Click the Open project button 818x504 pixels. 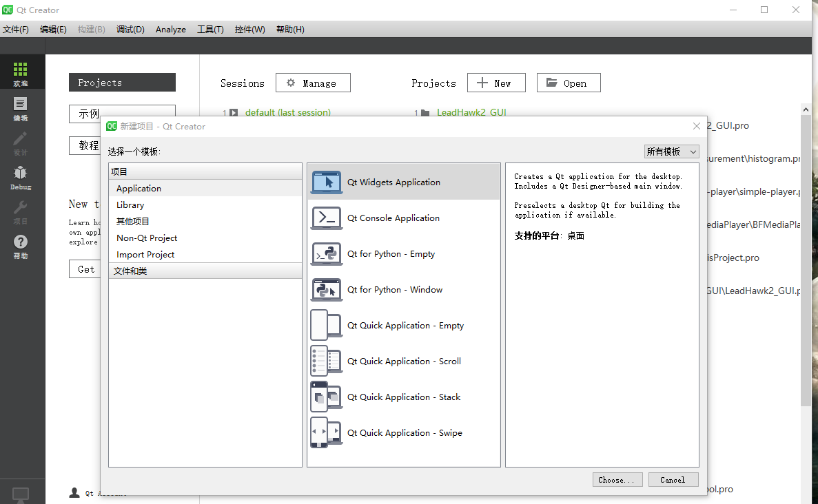(x=569, y=83)
